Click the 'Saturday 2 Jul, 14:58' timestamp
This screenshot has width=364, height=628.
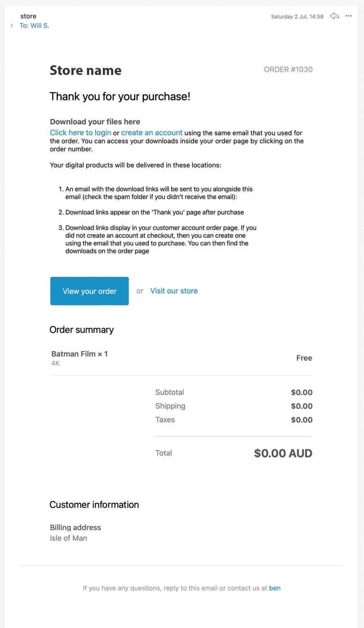(297, 17)
